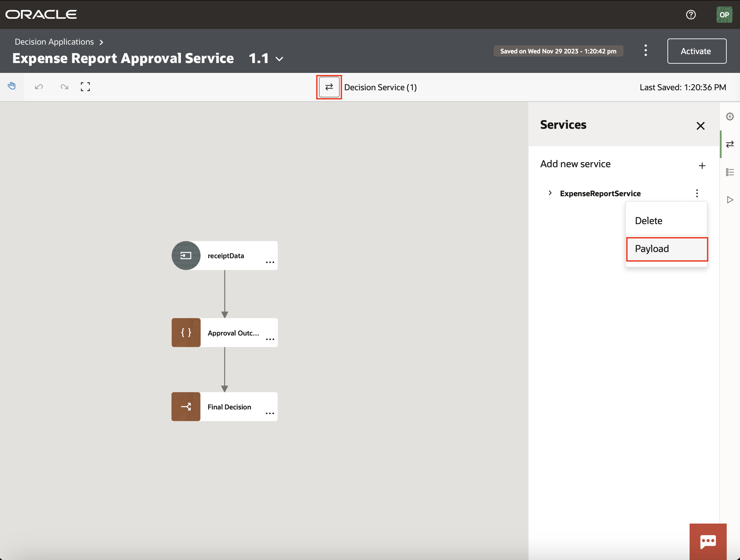This screenshot has height=560, width=740.
Task: Open the dictionary list panel on the right rail
Action: point(730,172)
